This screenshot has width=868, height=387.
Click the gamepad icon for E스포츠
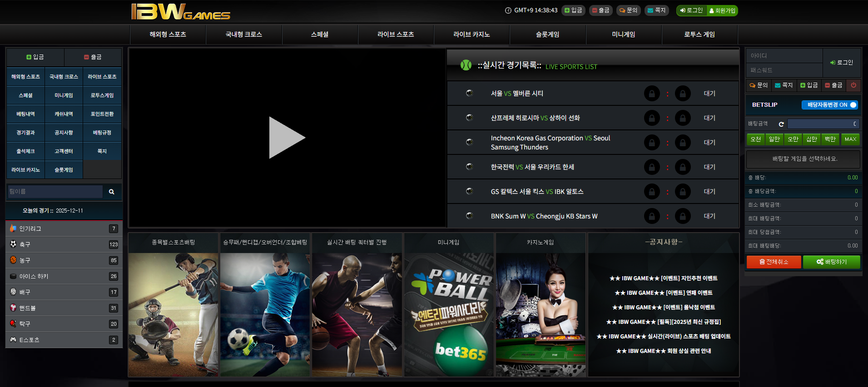coord(13,340)
